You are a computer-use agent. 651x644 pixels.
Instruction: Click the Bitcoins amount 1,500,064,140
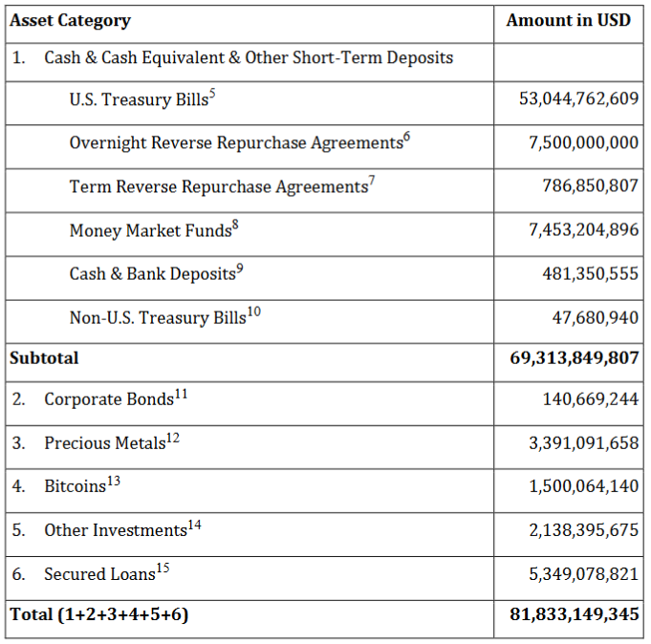click(x=583, y=487)
